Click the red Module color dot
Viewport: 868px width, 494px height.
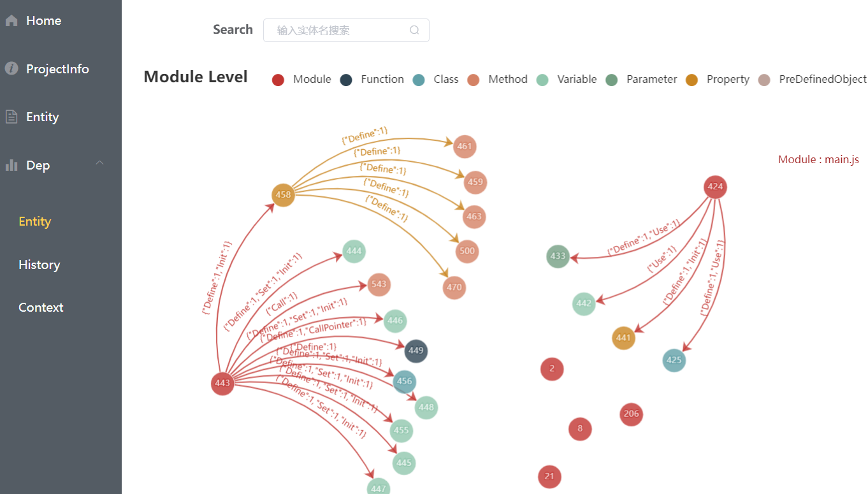(278, 79)
